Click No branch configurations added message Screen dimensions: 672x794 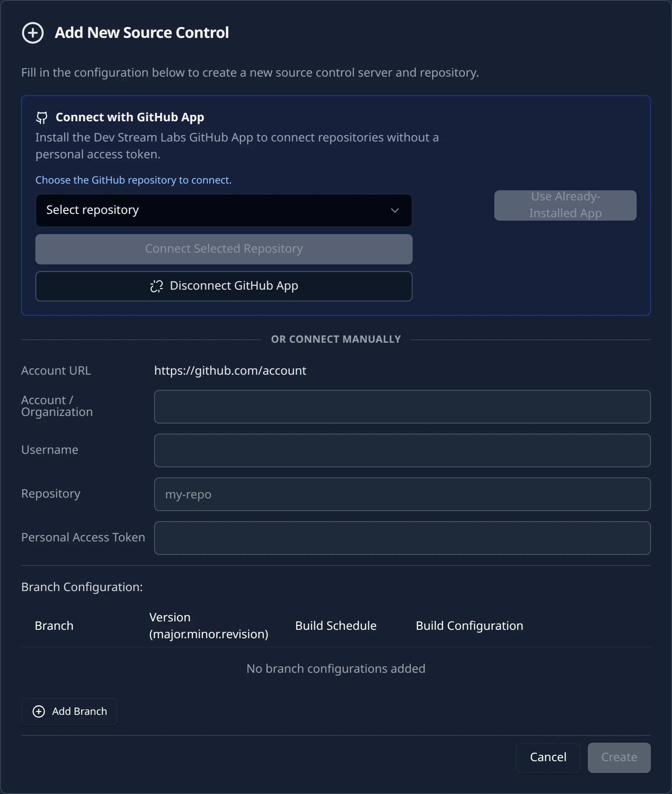(x=336, y=669)
